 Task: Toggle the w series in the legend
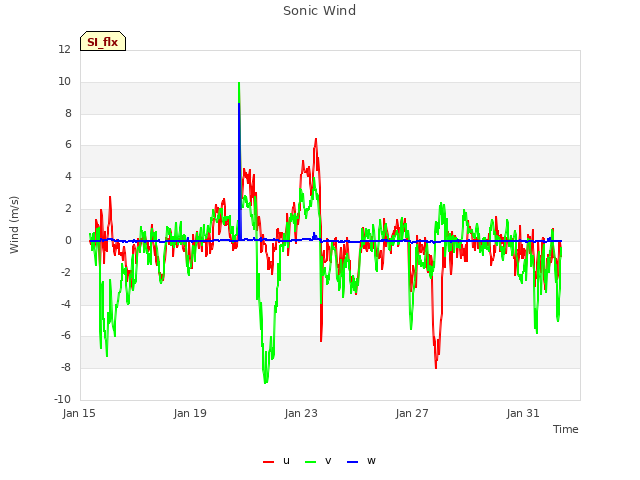361,461
